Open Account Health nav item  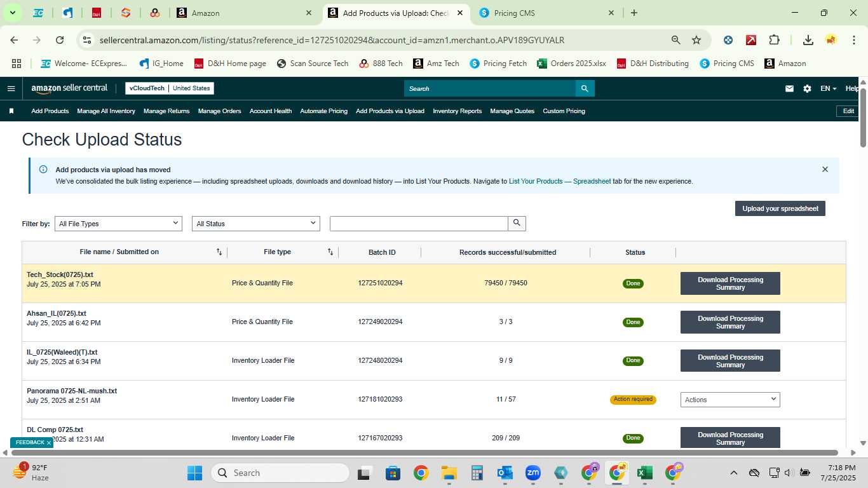pos(271,111)
